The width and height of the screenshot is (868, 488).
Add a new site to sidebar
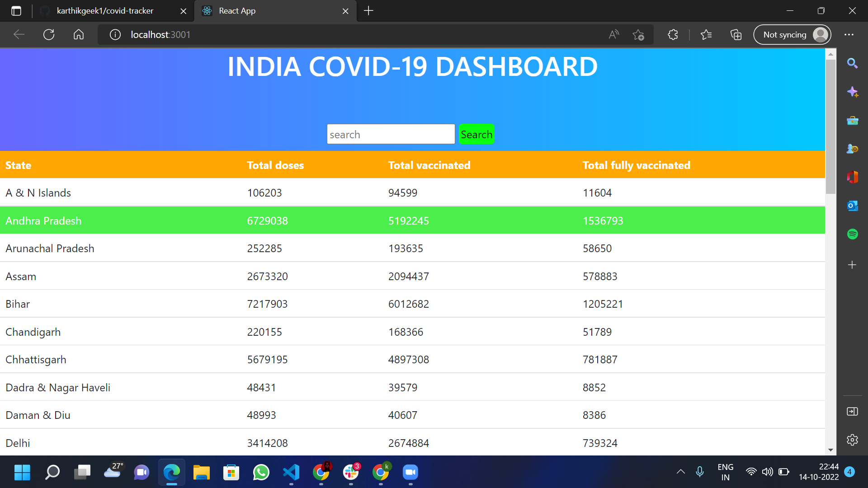coord(852,265)
